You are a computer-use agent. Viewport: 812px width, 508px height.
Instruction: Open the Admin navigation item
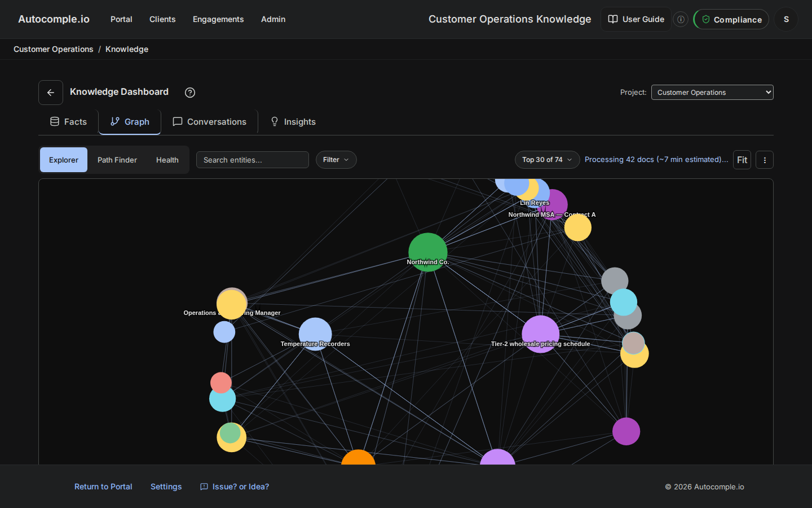(x=273, y=19)
